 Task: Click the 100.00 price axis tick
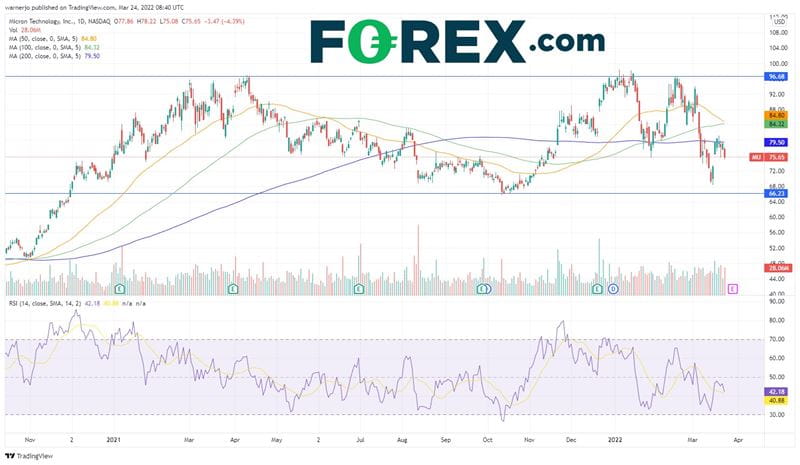point(779,64)
